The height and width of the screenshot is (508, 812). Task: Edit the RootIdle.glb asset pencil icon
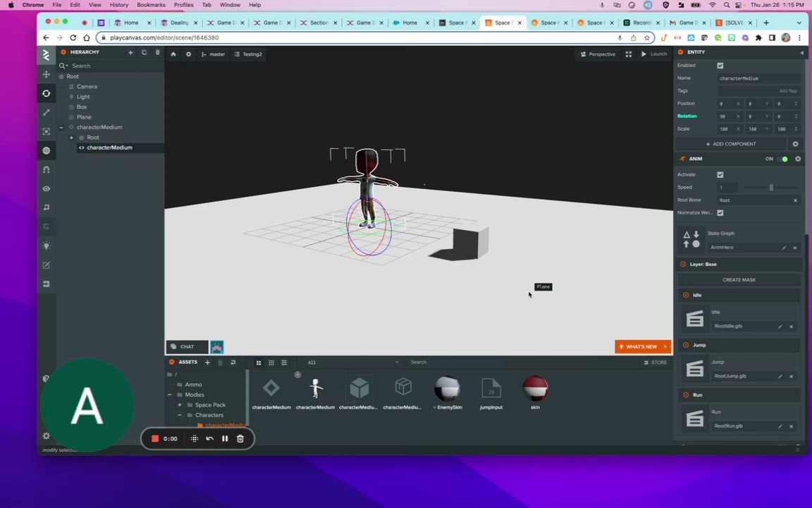coord(780,327)
